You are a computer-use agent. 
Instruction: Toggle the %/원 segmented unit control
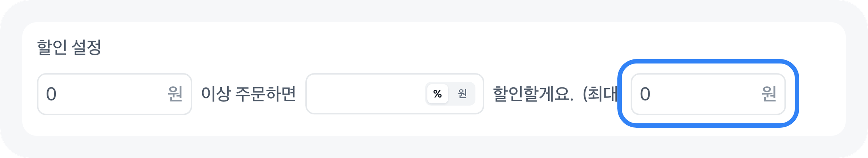coord(450,94)
